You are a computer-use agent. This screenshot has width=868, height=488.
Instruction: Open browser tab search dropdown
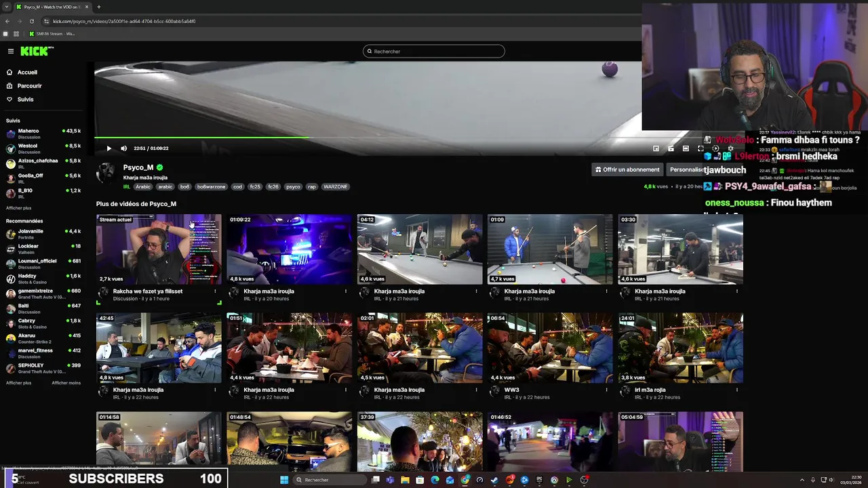click(x=6, y=7)
